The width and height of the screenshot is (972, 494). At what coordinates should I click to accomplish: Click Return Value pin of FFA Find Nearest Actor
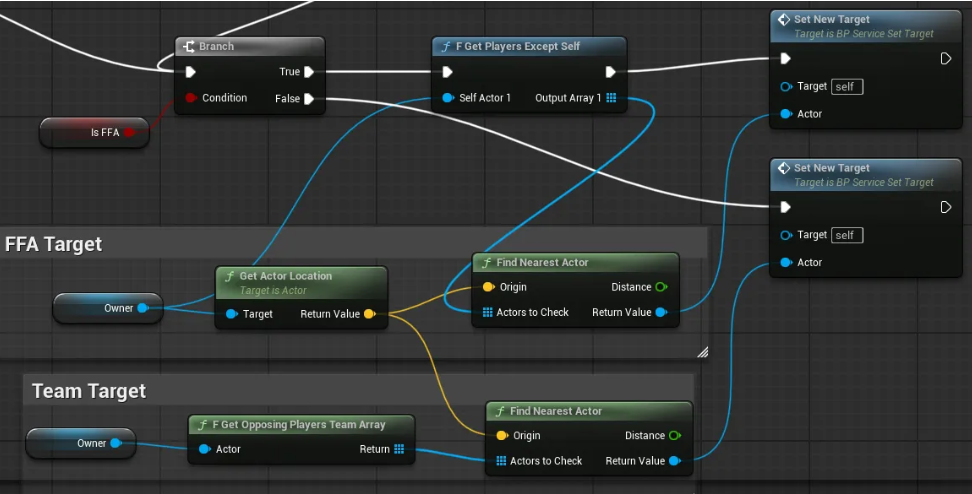tap(661, 312)
